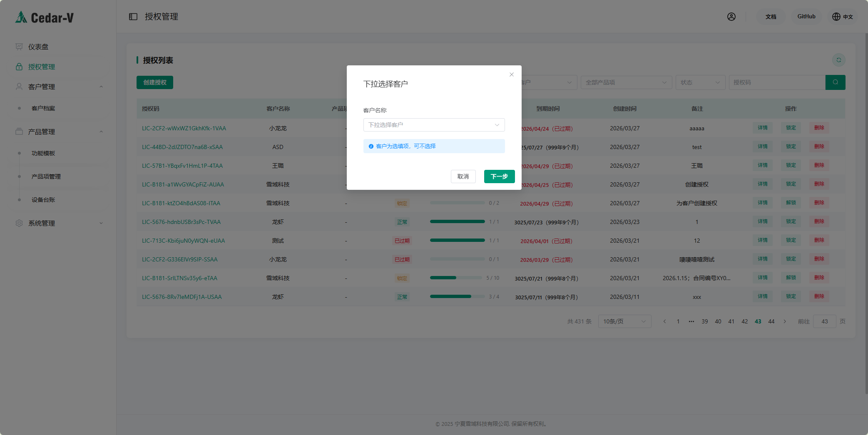This screenshot has height=435, width=868.
Task: Go to page 1
Action: tap(678, 321)
